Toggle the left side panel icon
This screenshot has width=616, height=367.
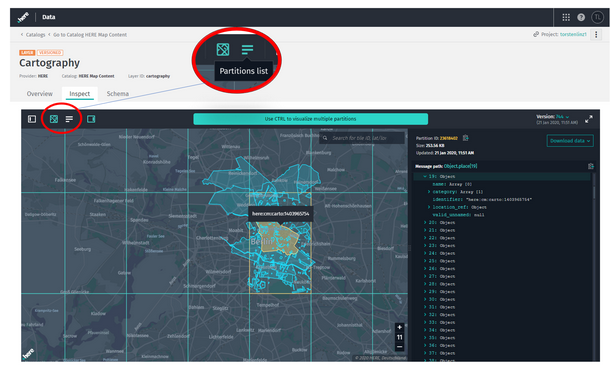click(32, 119)
